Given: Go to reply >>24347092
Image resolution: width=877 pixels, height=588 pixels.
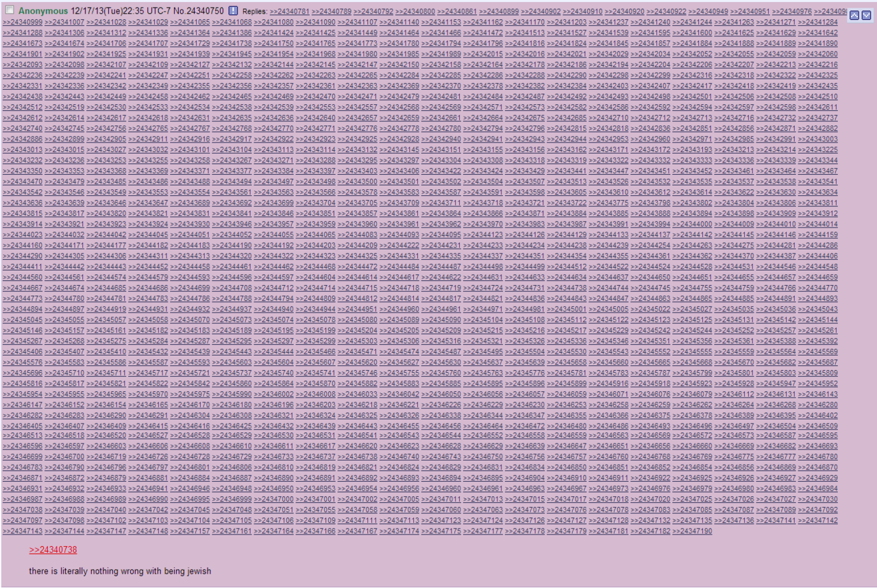Looking at the screenshot, I should [x=817, y=511].
